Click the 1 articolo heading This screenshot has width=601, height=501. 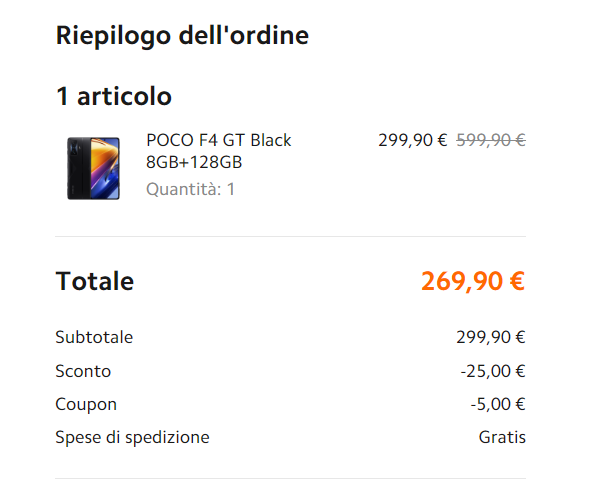point(114,96)
